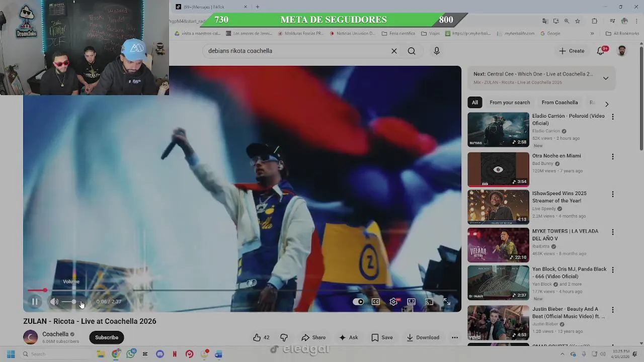Open WhatsApp from the taskbar

click(131, 354)
